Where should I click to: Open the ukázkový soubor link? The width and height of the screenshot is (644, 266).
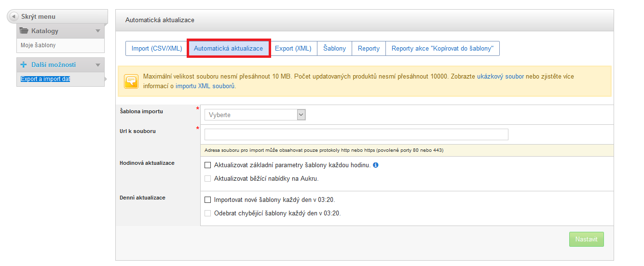click(500, 77)
